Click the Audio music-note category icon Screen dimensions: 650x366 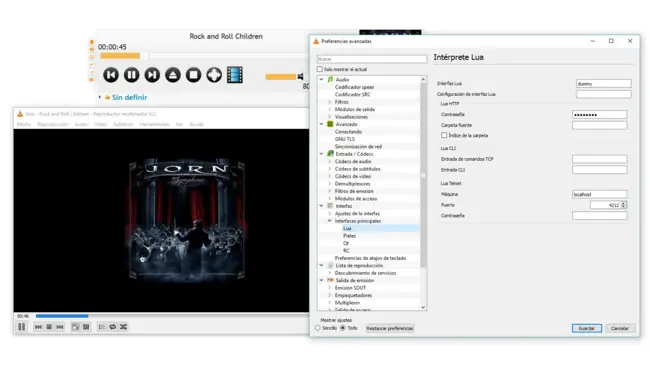pyautogui.click(x=330, y=79)
